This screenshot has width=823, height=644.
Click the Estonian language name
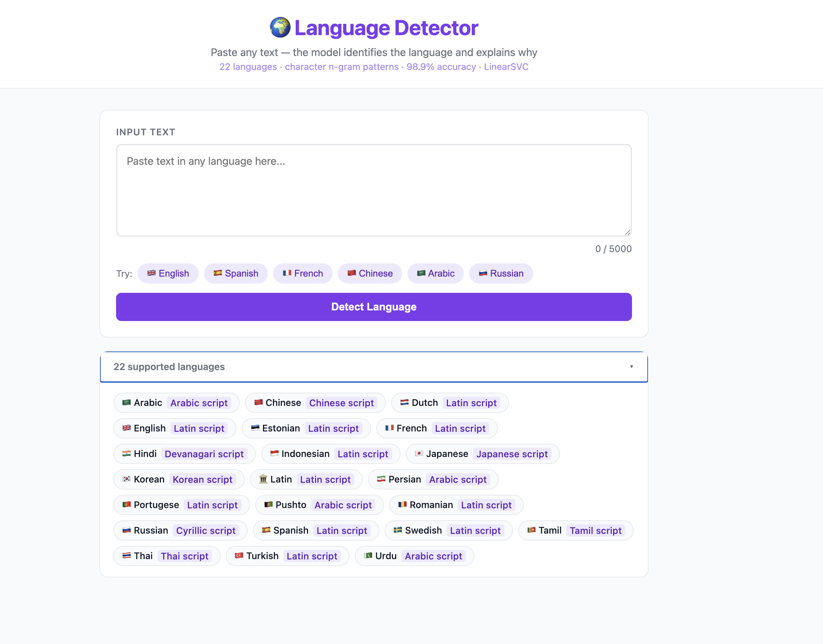(281, 428)
